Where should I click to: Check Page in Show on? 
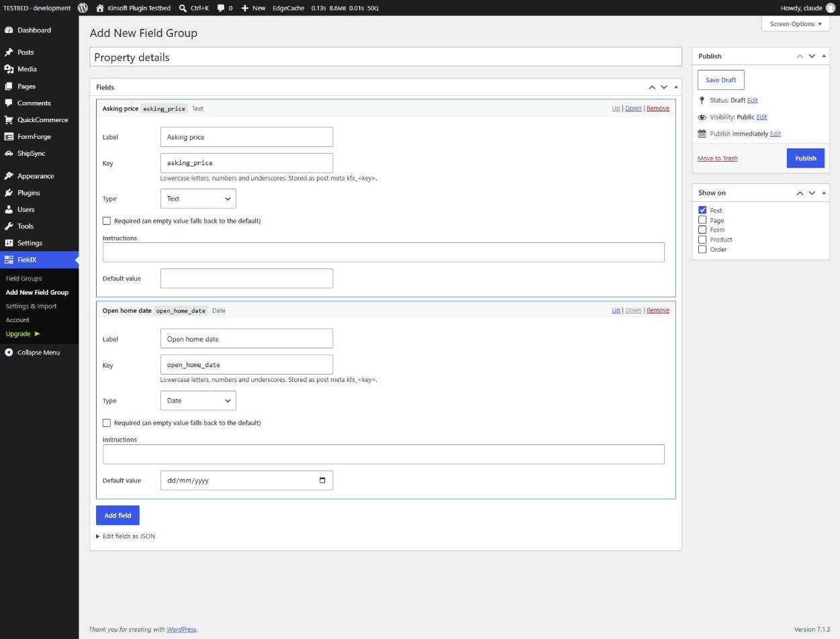click(x=702, y=220)
